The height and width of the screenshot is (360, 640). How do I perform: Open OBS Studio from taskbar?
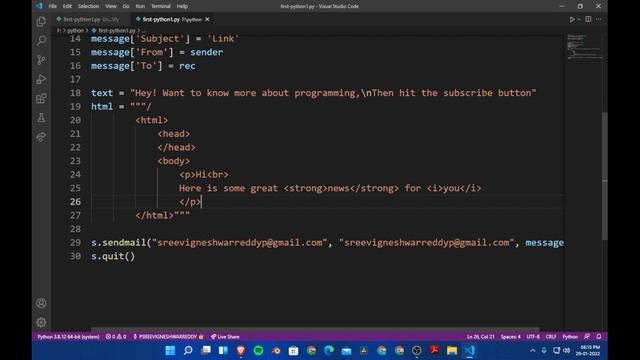(x=416, y=351)
